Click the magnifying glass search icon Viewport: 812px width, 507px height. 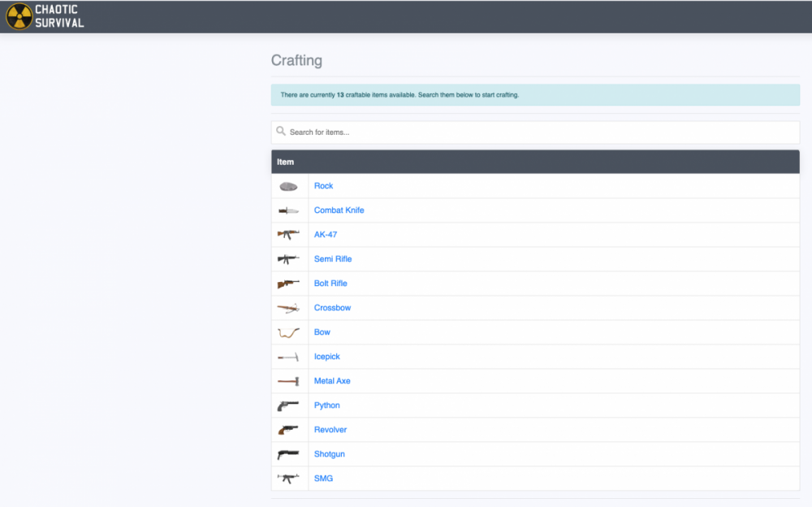(x=281, y=132)
